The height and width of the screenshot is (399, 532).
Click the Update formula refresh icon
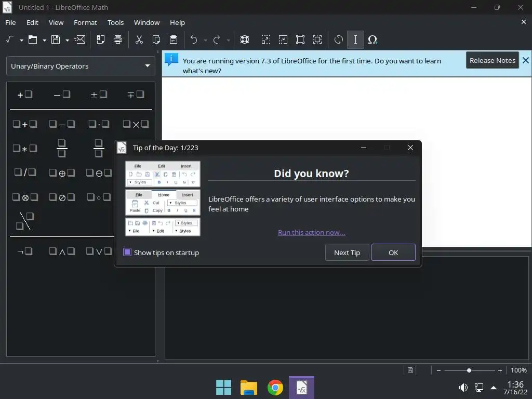coord(339,39)
